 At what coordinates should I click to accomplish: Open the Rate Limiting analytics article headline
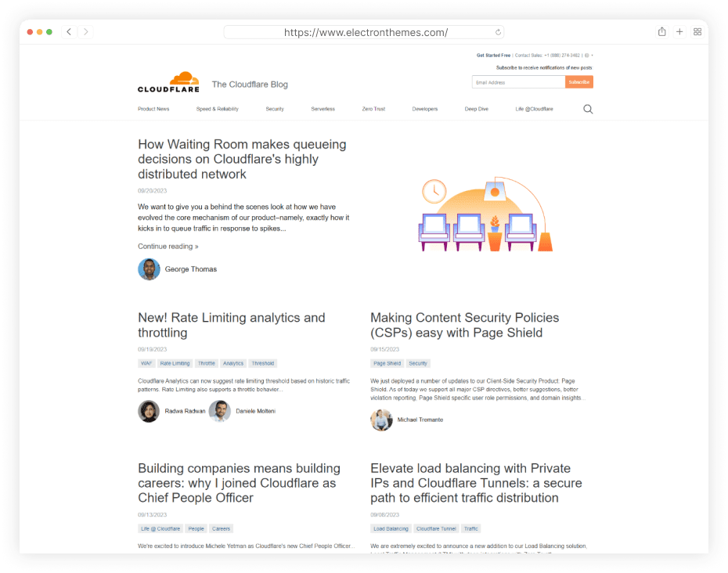[x=232, y=325]
